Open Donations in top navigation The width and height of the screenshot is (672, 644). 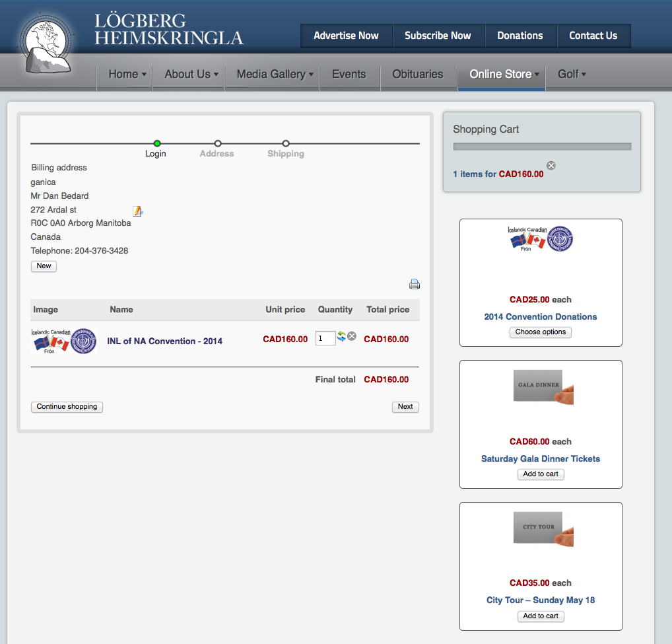pos(520,36)
